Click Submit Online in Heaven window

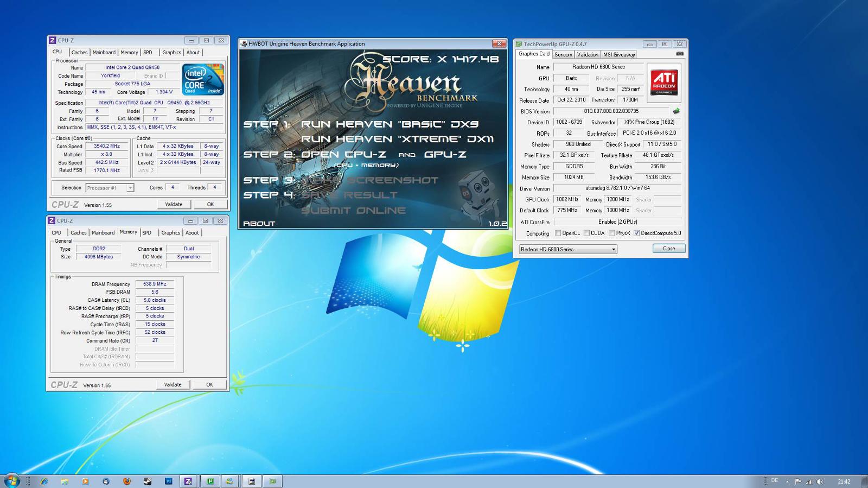click(x=353, y=211)
